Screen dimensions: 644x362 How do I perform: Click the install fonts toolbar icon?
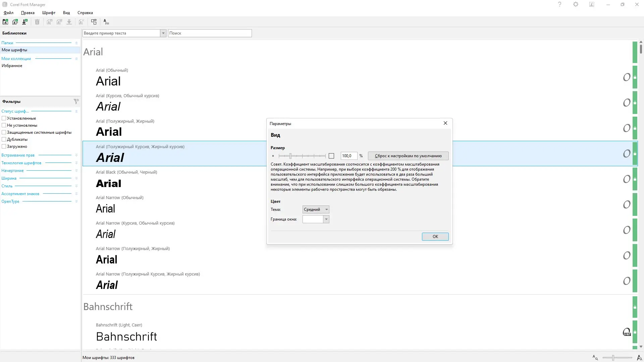tap(25, 22)
